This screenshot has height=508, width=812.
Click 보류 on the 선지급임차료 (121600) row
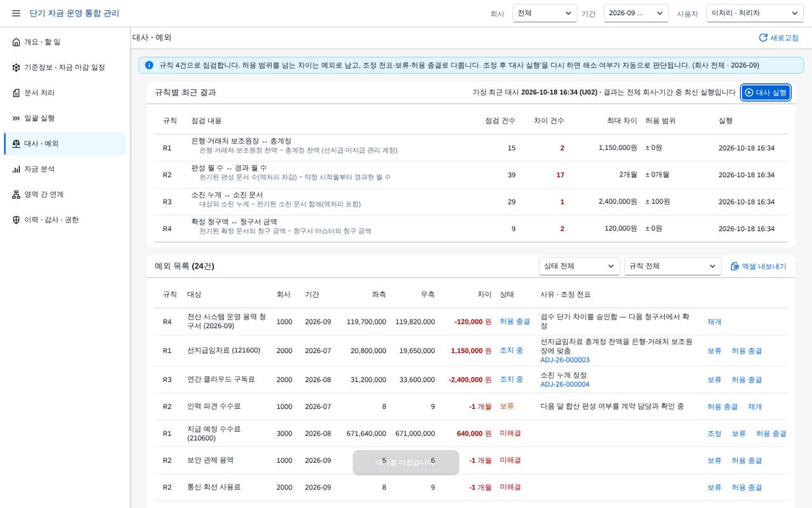point(714,351)
